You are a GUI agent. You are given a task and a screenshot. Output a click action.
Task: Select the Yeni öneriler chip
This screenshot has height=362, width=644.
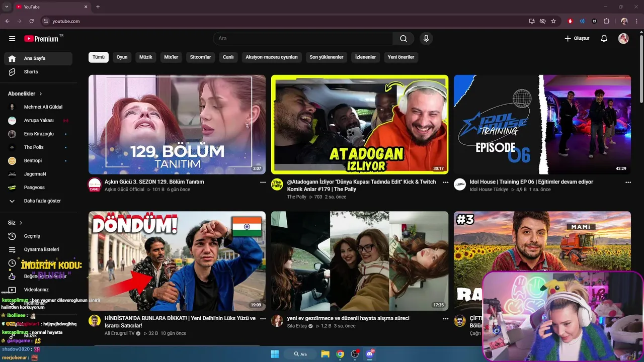[x=401, y=57]
